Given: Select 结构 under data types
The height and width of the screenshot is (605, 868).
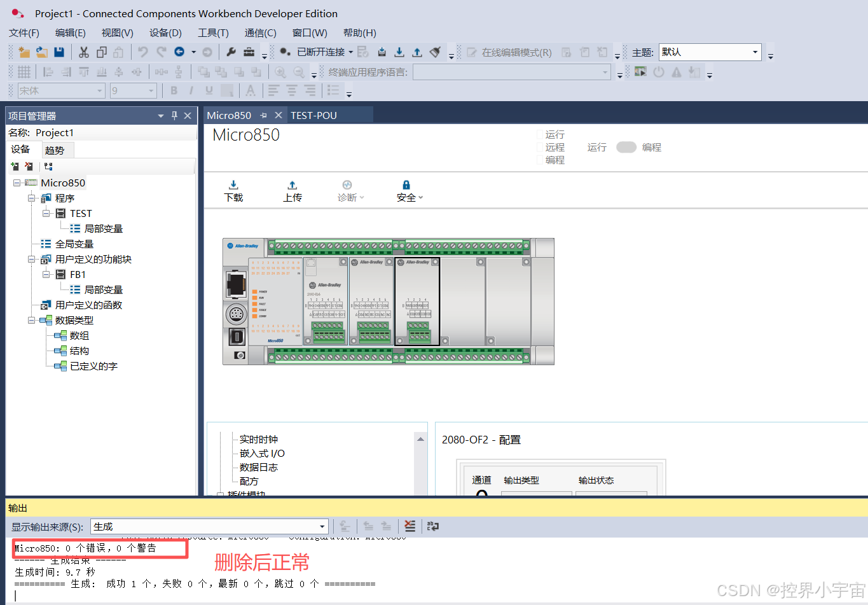Looking at the screenshot, I should tap(79, 351).
